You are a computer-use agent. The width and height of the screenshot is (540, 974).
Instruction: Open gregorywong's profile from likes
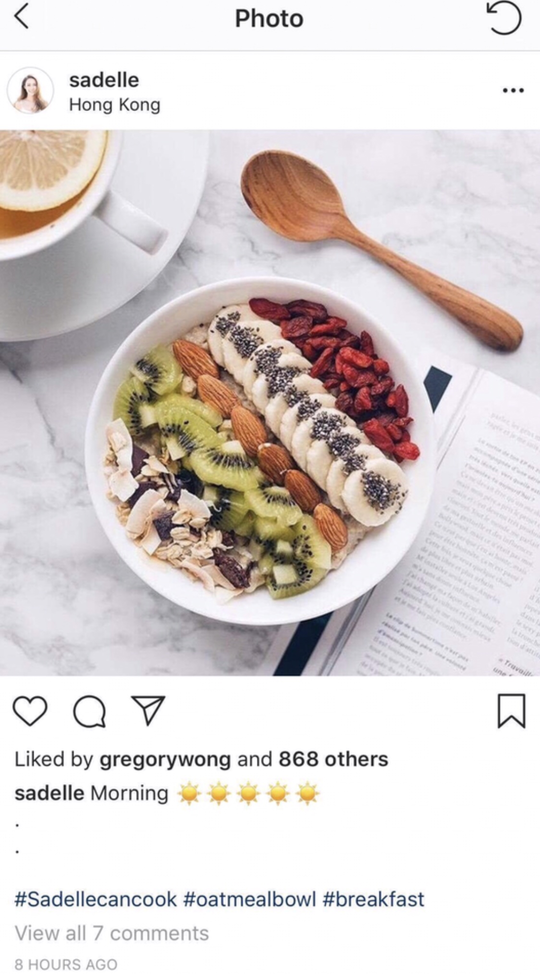point(165,759)
